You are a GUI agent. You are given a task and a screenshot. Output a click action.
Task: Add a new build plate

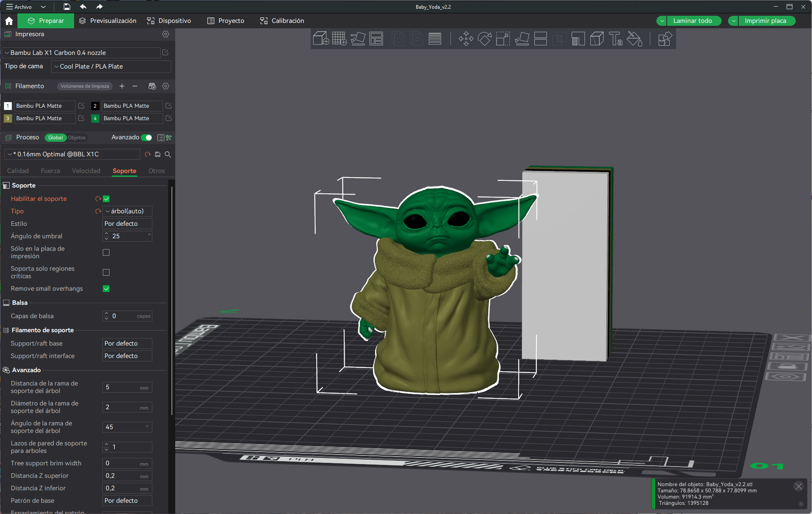tap(339, 39)
